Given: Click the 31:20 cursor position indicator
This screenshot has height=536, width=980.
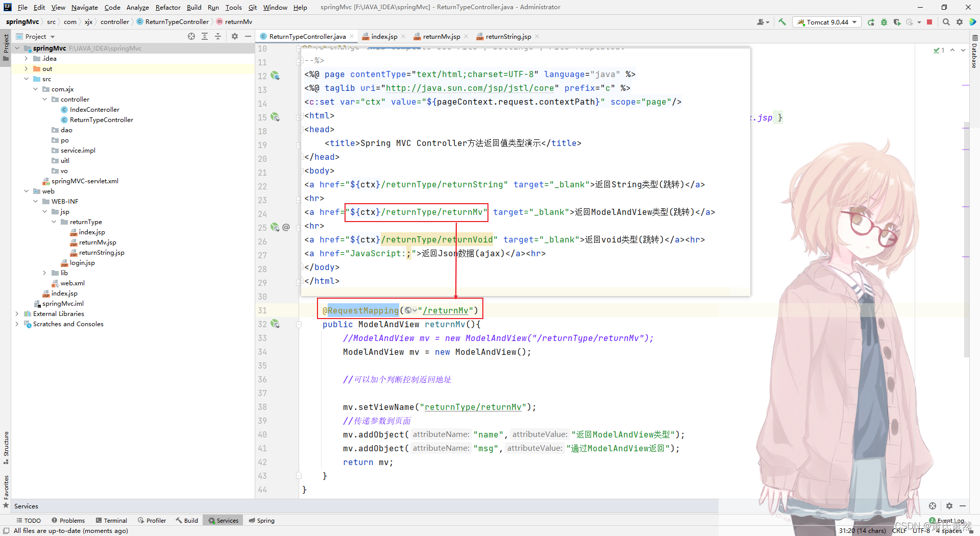Looking at the screenshot, I should pos(862,530).
